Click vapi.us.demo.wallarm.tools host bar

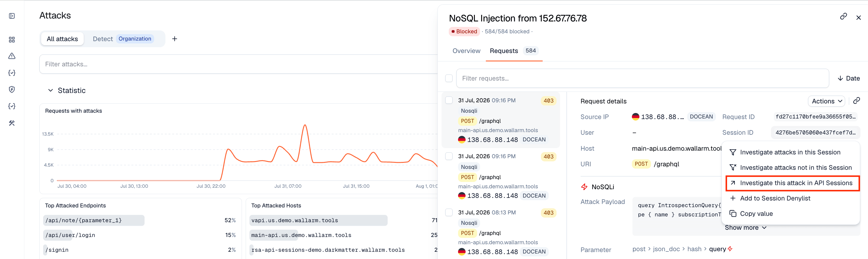(318, 220)
